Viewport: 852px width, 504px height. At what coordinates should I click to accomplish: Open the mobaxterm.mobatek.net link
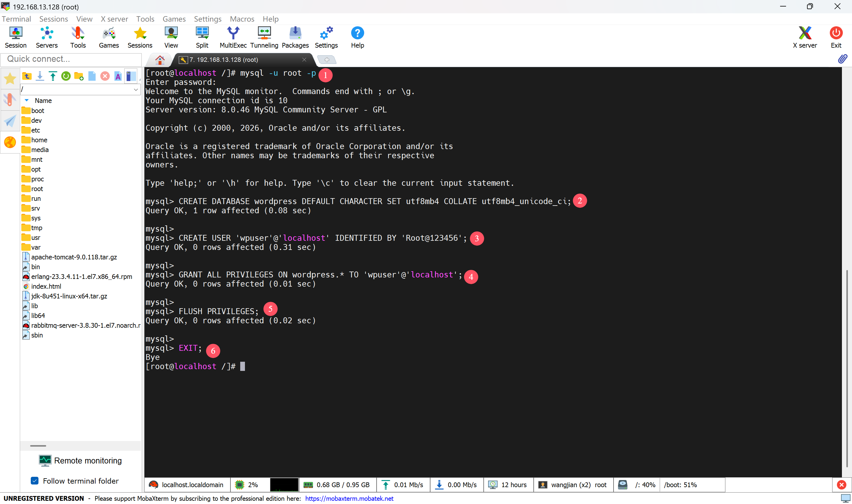[349, 498]
